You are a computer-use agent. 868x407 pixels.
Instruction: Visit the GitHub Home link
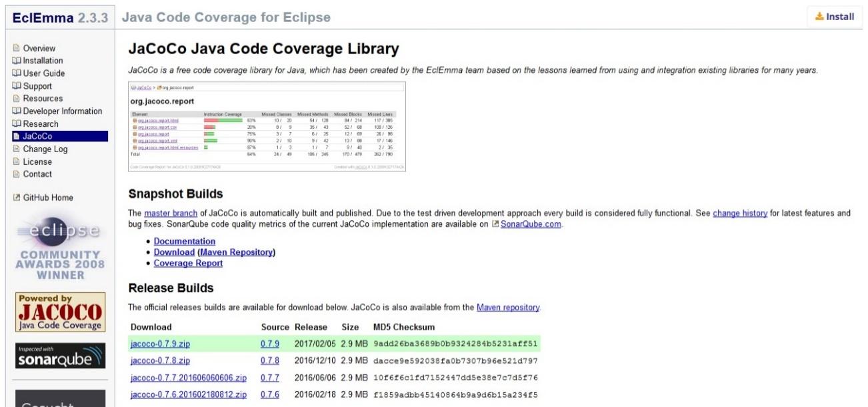tap(48, 197)
